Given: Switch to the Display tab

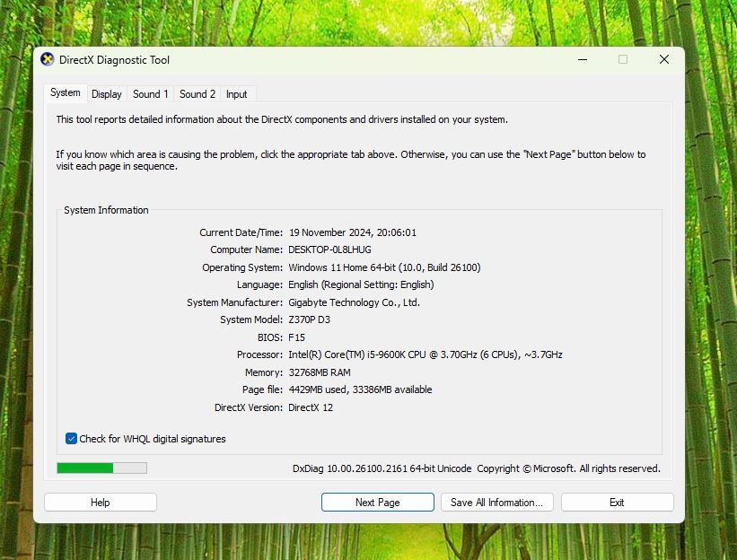Looking at the screenshot, I should point(107,94).
